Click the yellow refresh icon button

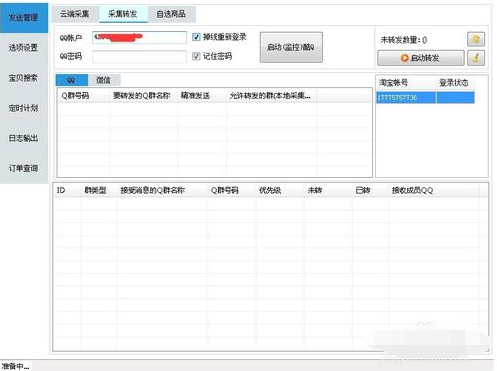tap(476, 39)
